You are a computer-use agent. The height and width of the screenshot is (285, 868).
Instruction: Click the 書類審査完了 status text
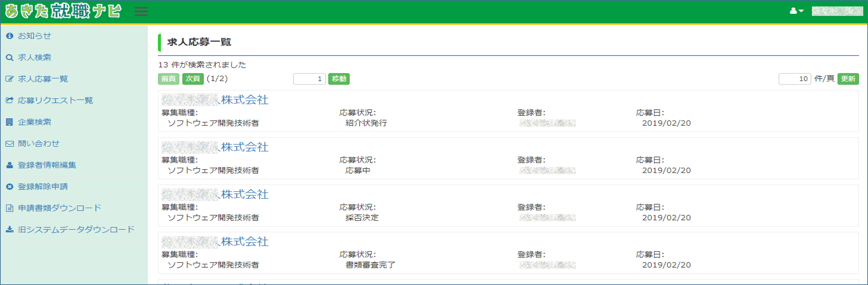[370, 265]
